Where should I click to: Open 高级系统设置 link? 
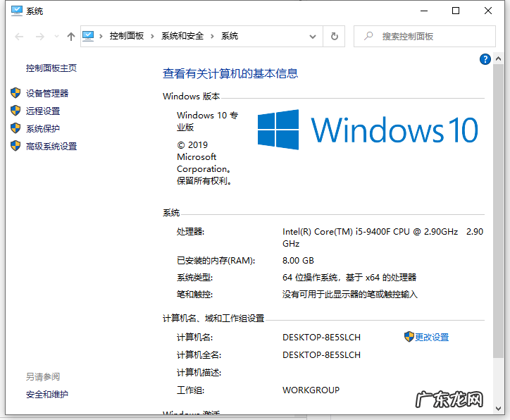pos(51,147)
